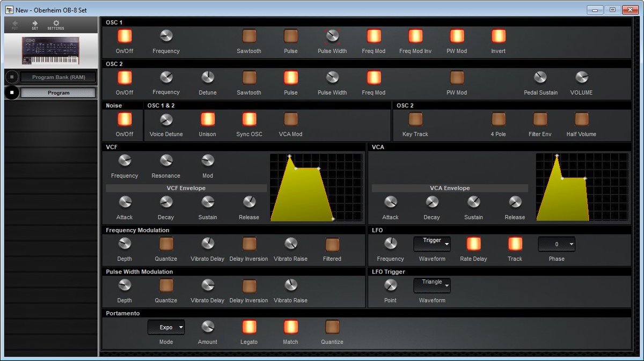Click the round icon beside Program
This screenshot has height=361, width=644.
click(x=12, y=93)
